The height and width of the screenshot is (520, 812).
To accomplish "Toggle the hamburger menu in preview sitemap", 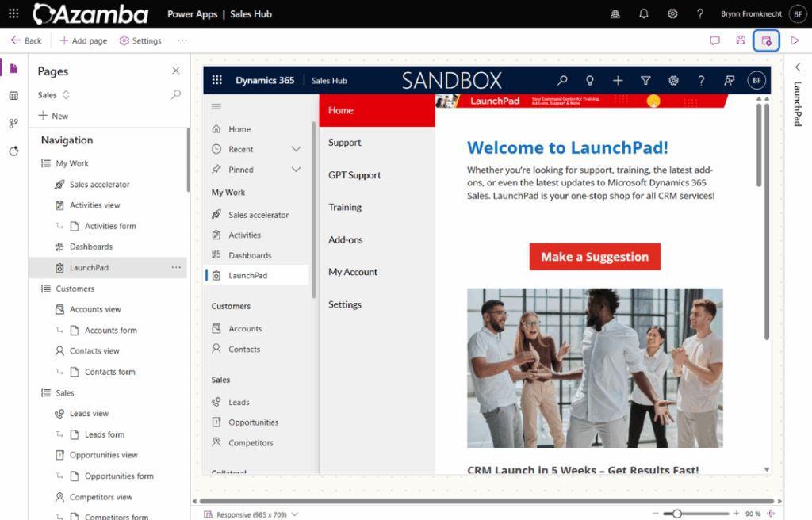I will (216, 106).
